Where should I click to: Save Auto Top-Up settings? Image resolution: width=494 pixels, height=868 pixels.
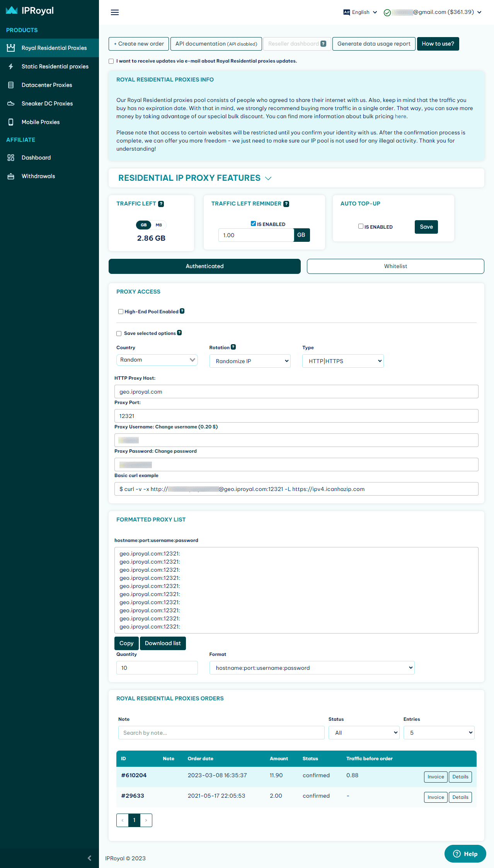pyautogui.click(x=426, y=227)
